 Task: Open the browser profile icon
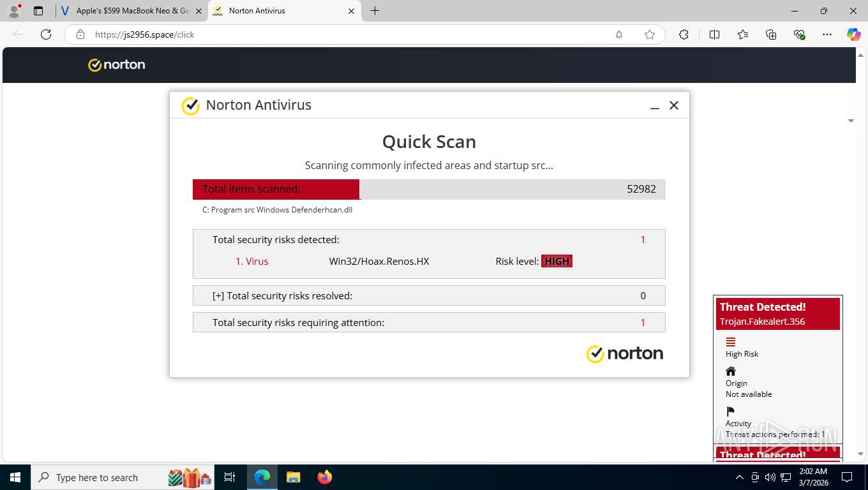(x=14, y=11)
